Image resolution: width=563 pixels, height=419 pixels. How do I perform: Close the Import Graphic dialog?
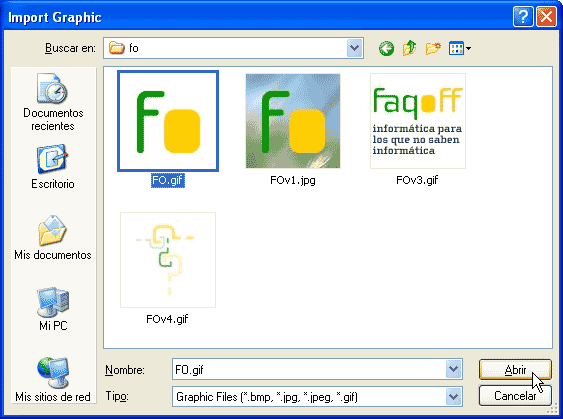(x=546, y=17)
